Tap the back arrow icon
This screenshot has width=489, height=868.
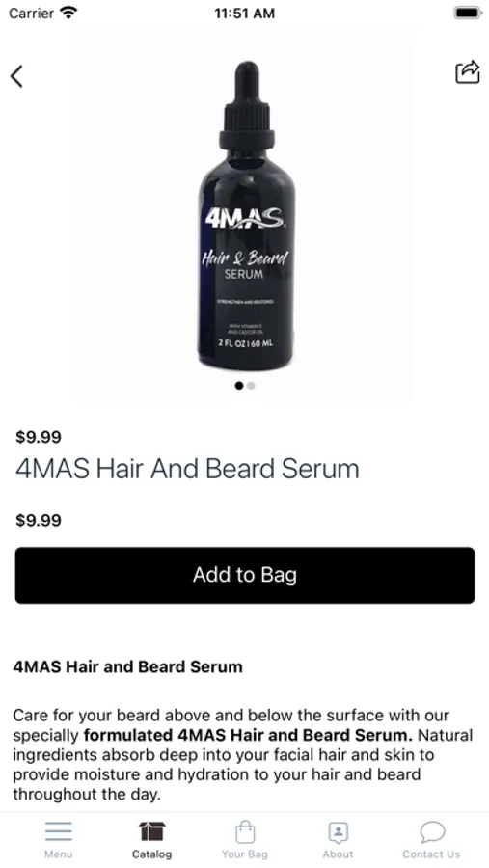pyautogui.click(x=16, y=76)
